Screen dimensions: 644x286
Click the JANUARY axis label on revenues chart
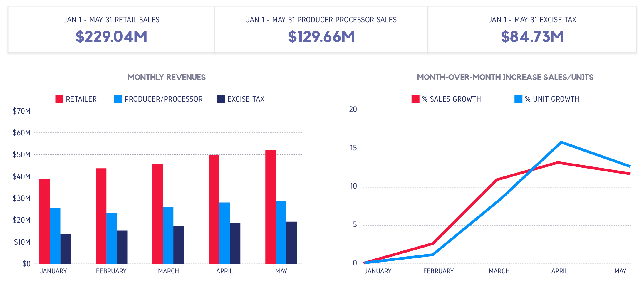pyautogui.click(x=54, y=271)
